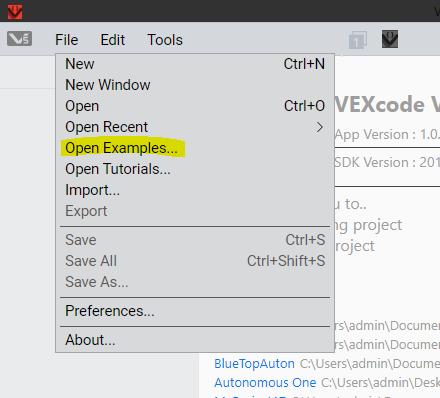440x398 pixels.
Task: Open the BlueTopAuton recent project link
Action: point(254,364)
